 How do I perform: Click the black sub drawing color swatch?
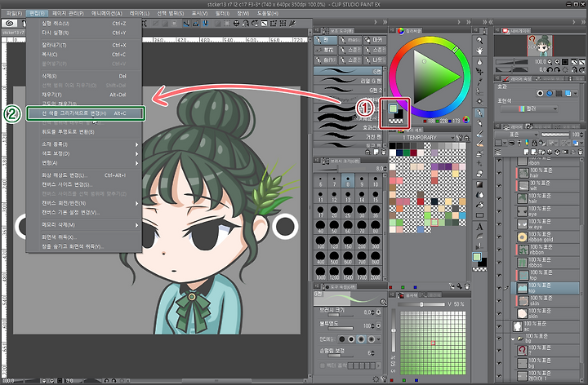pos(399,113)
